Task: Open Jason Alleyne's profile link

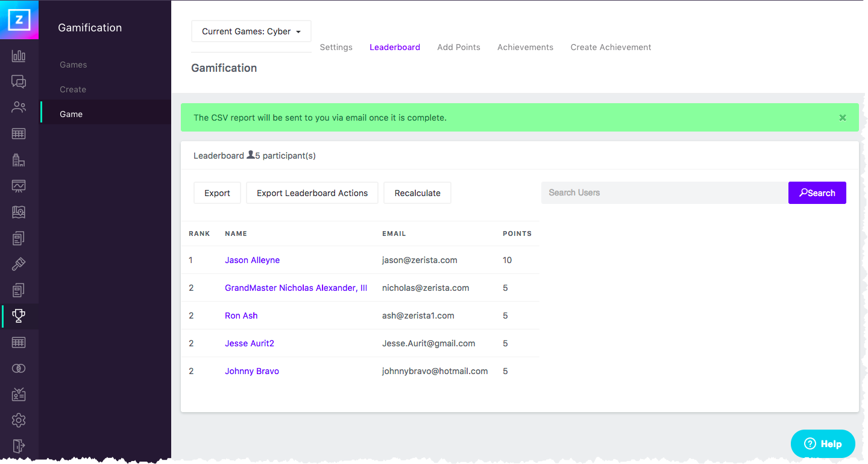Action: coord(252,260)
